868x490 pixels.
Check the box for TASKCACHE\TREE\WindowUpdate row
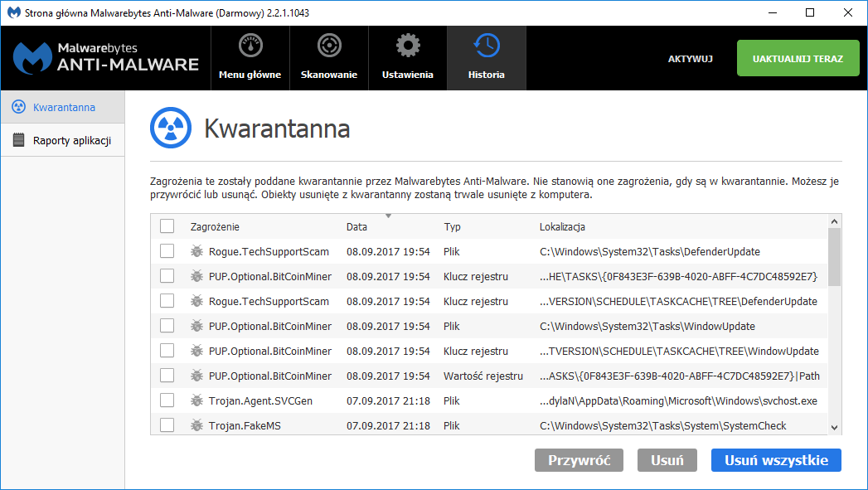[167, 351]
